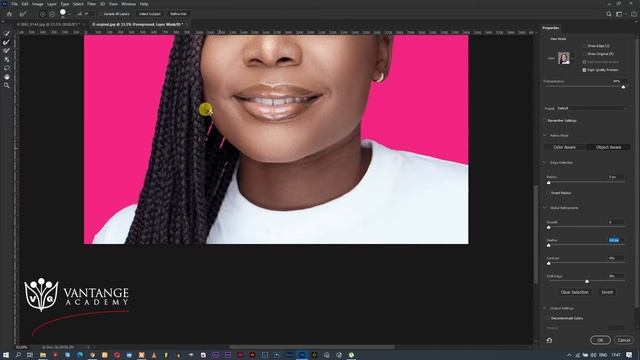Open the Image menu

(x=38, y=4)
